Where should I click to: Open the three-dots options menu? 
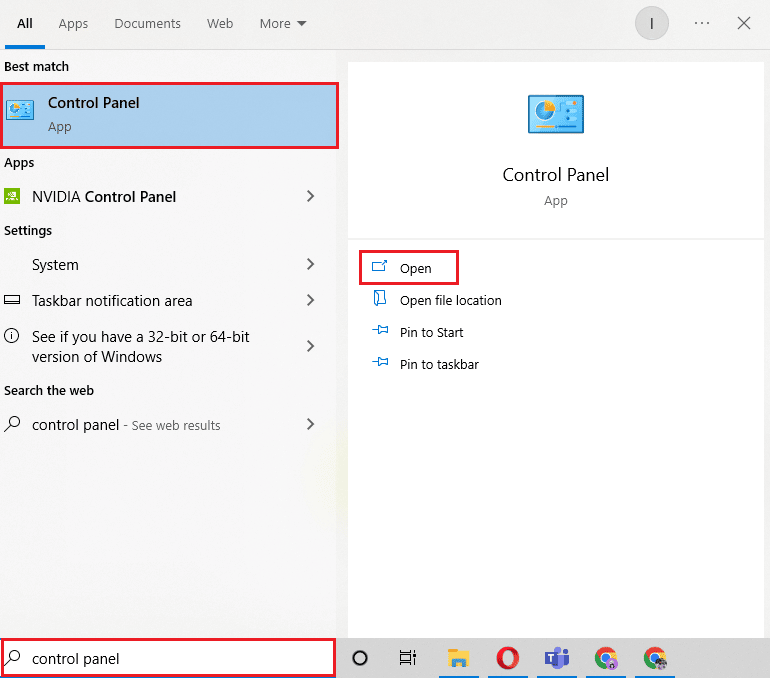[702, 23]
